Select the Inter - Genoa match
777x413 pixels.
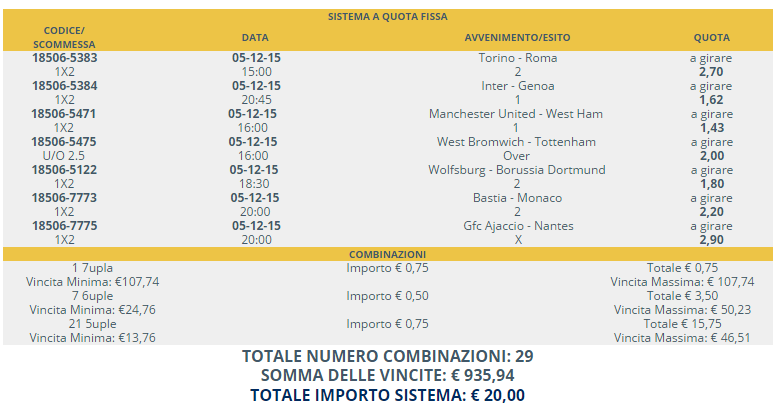point(517,86)
